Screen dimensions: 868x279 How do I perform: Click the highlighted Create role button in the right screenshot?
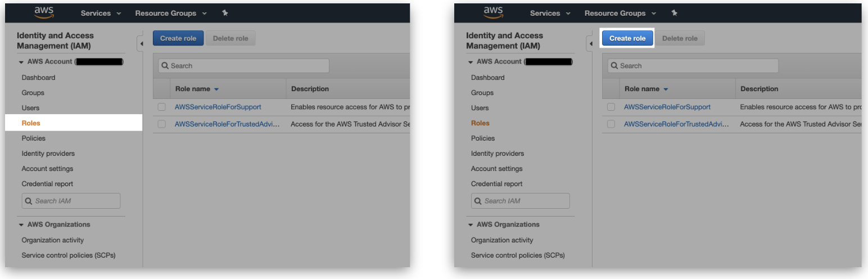627,38
